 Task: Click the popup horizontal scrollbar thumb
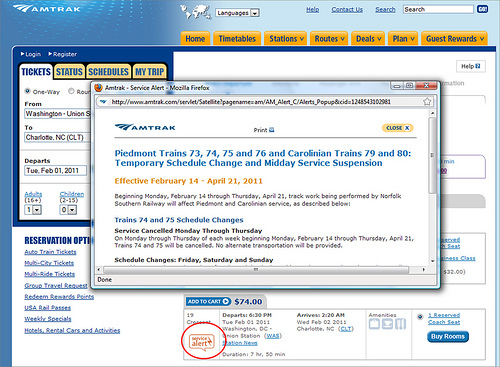256,269
